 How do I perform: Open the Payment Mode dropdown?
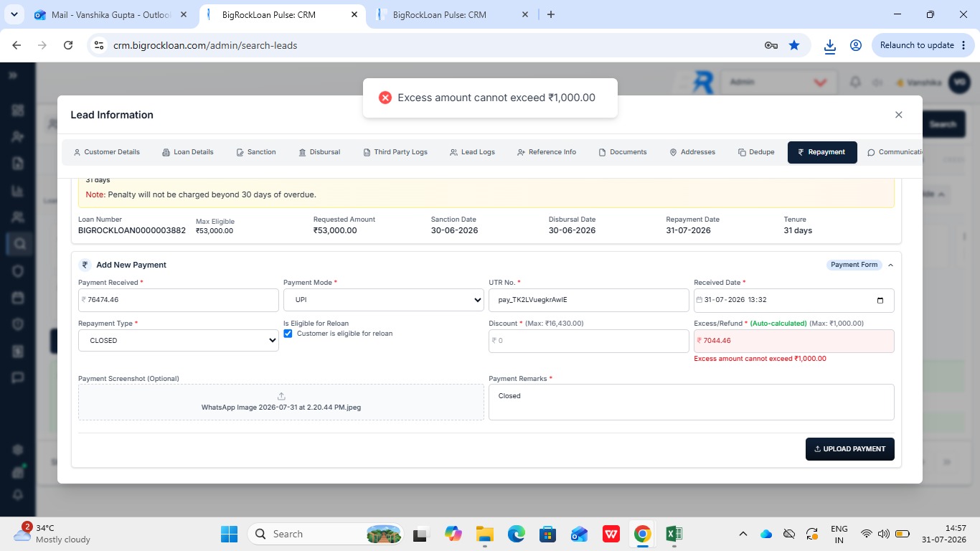tap(384, 300)
